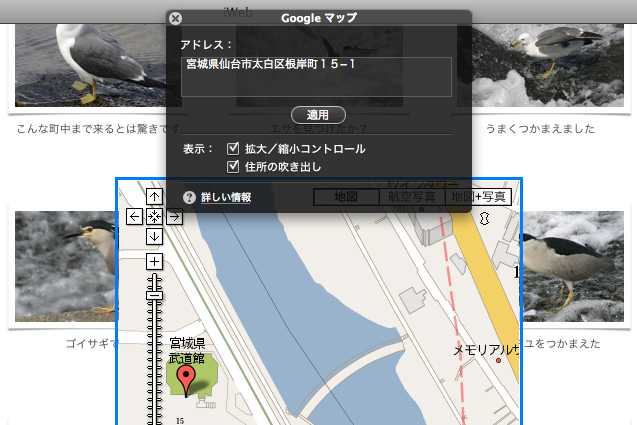Click the red location pin marker
This screenshot has width=637, height=425.
pyautogui.click(x=186, y=380)
